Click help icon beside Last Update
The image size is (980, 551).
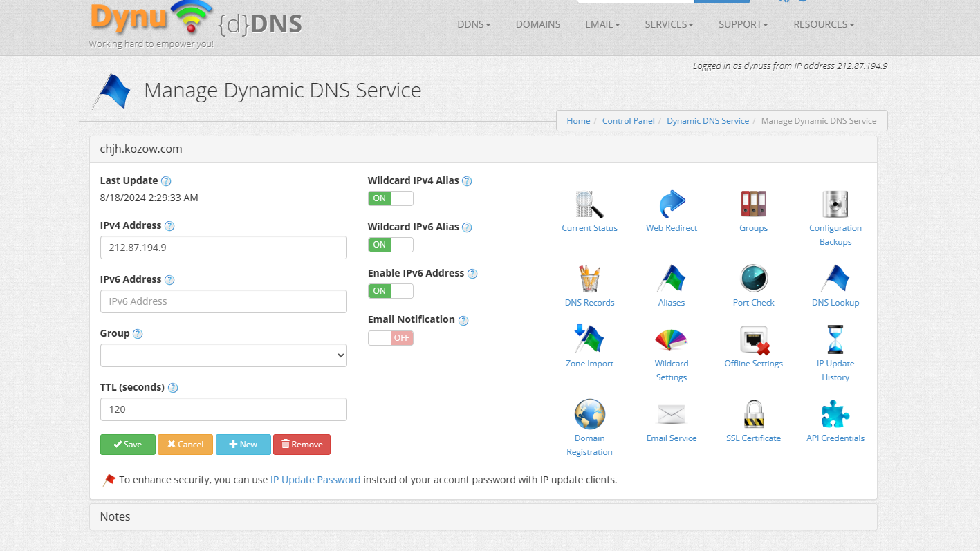[166, 181]
